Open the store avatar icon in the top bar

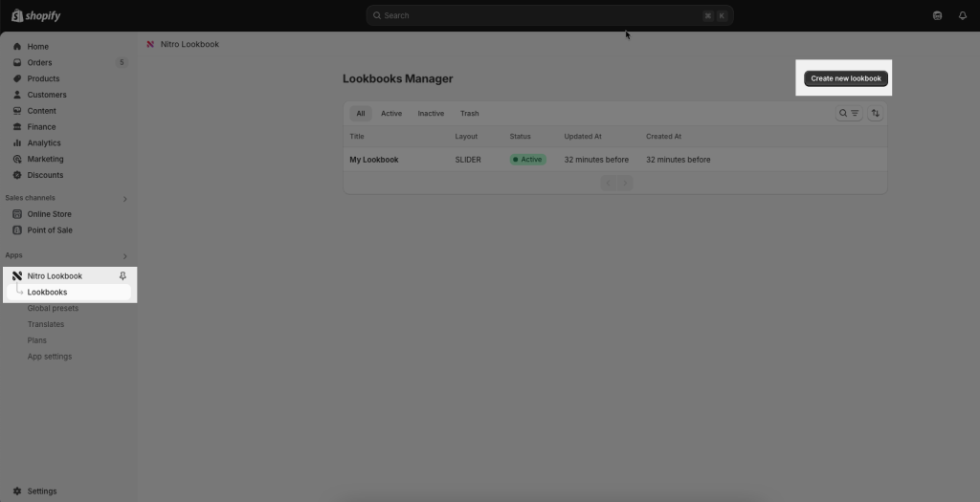point(937,15)
